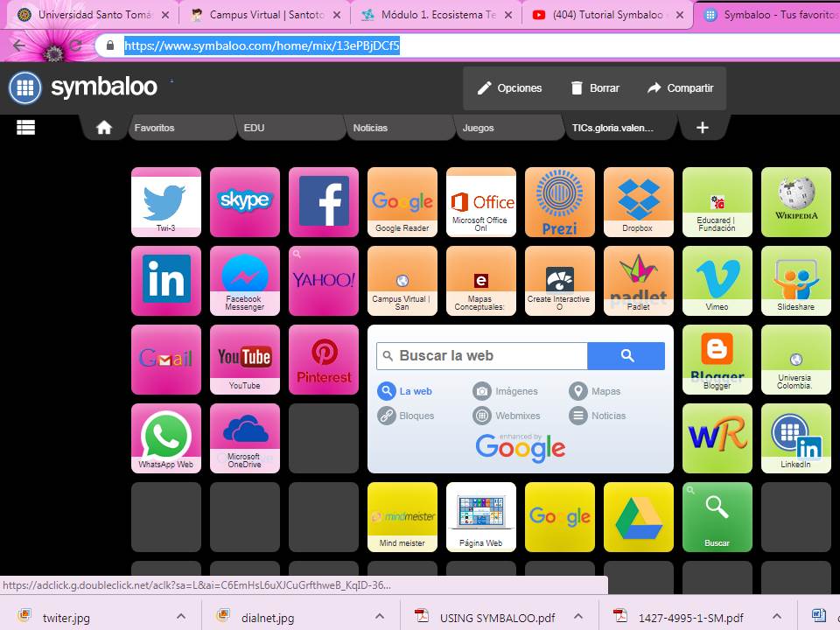
Task: Open the Blogger tile
Action: click(717, 360)
